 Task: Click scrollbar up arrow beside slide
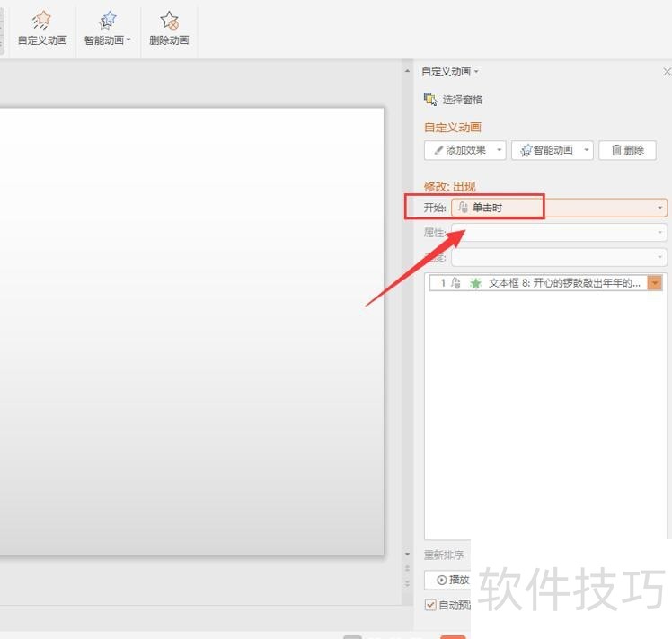coord(407,71)
